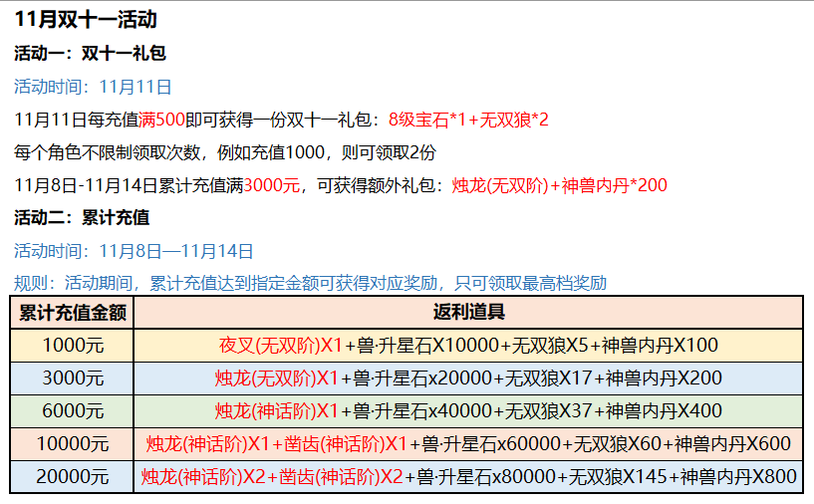Click the blue text "活动时间：11月8日—11月14日"
The width and height of the screenshot is (814, 504).
[x=134, y=251]
